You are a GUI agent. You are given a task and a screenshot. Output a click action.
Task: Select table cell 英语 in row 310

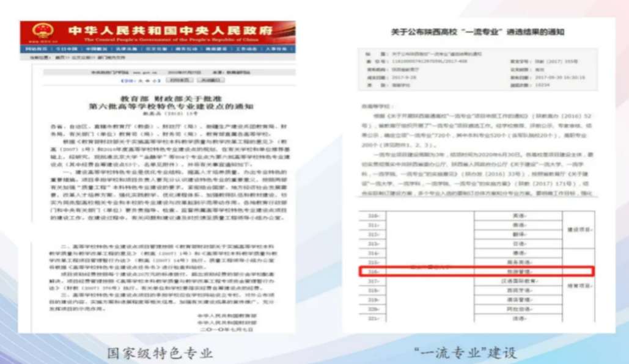click(518, 216)
